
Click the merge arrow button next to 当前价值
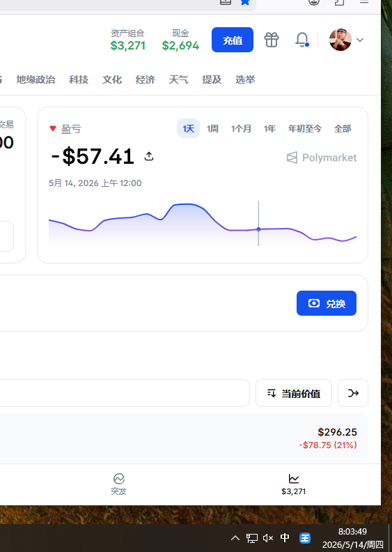(353, 393)
